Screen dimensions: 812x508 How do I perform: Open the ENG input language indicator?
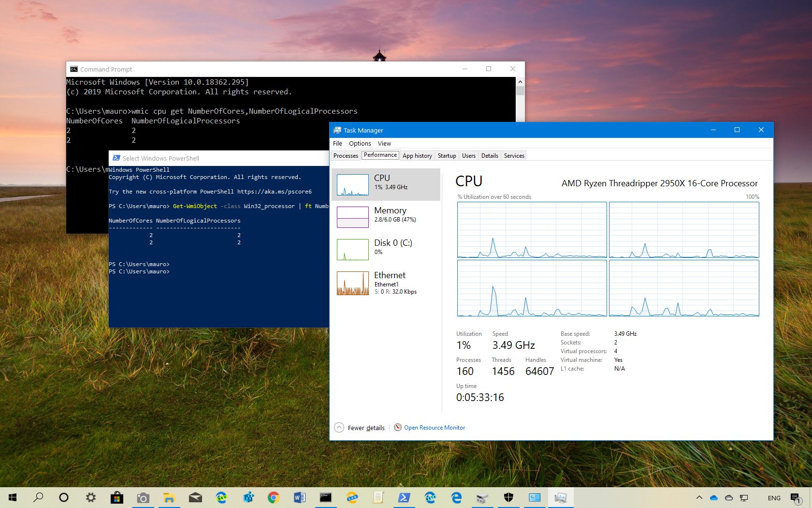pyautogui.click(x=774, y=497)
